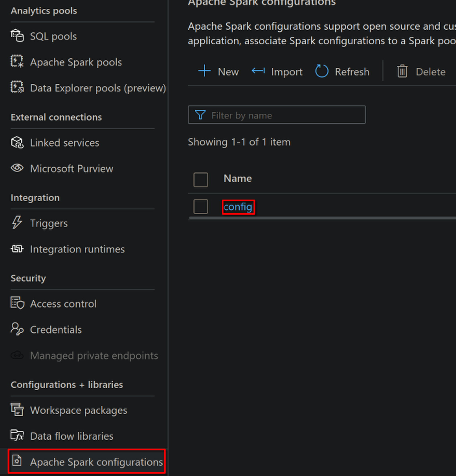Click the Linked services icon
The width and height of the screenshot is (456, 476).
pyautogui.click(x=17, y=142)
